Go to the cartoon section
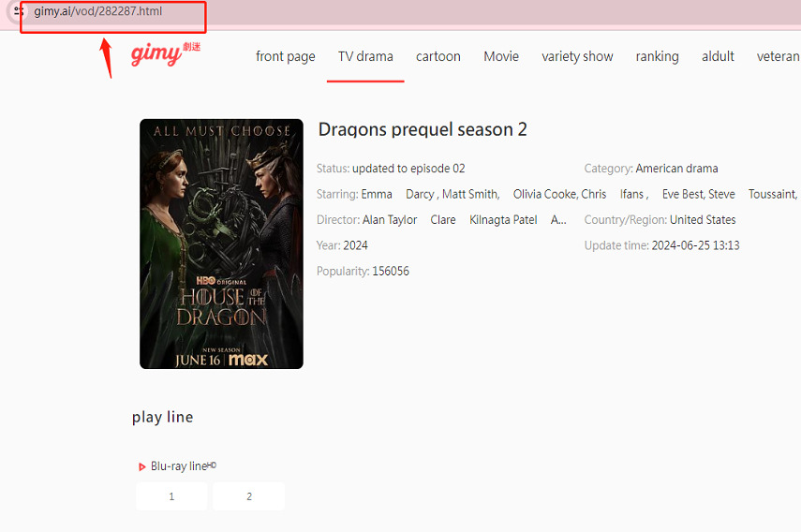The image size is (801, 532). 438,56
